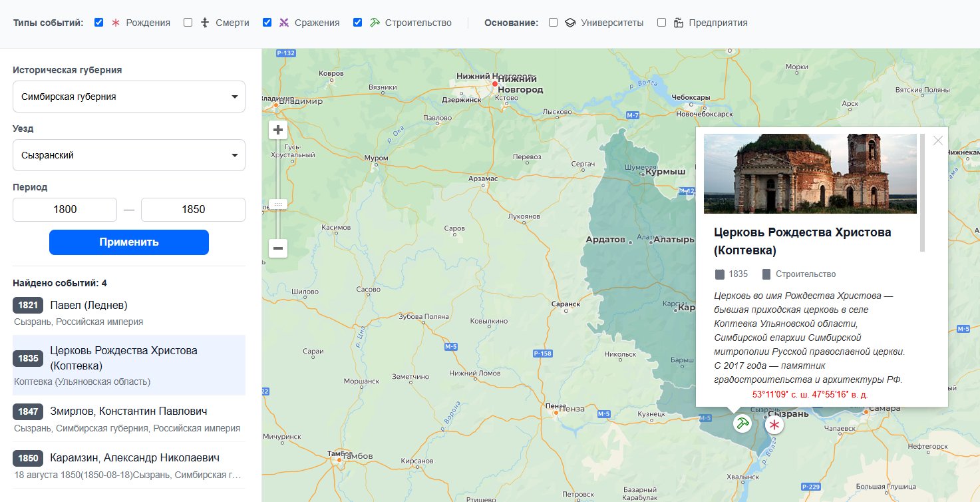Select Павел (Леднев) 1821 event
980x502 pixels.
(88, 306)
